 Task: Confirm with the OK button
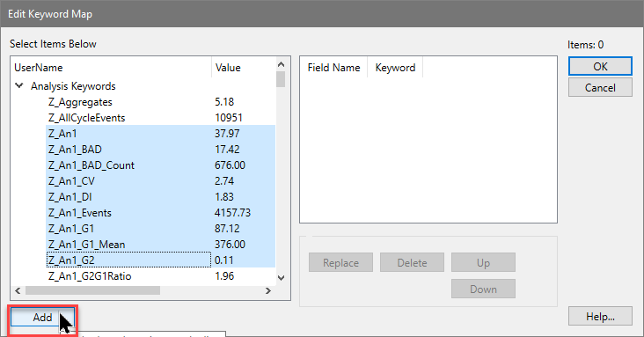600,66
